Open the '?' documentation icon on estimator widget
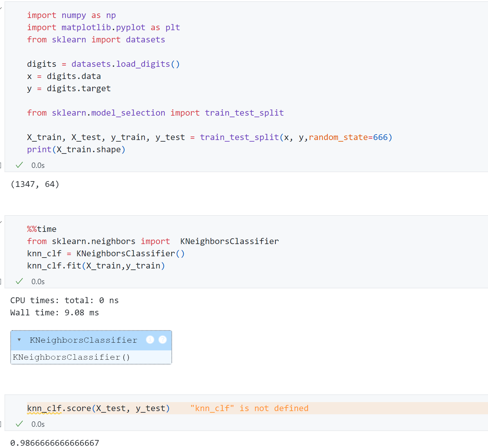Viewport: 488px width, 448px height. coord(163,340)
